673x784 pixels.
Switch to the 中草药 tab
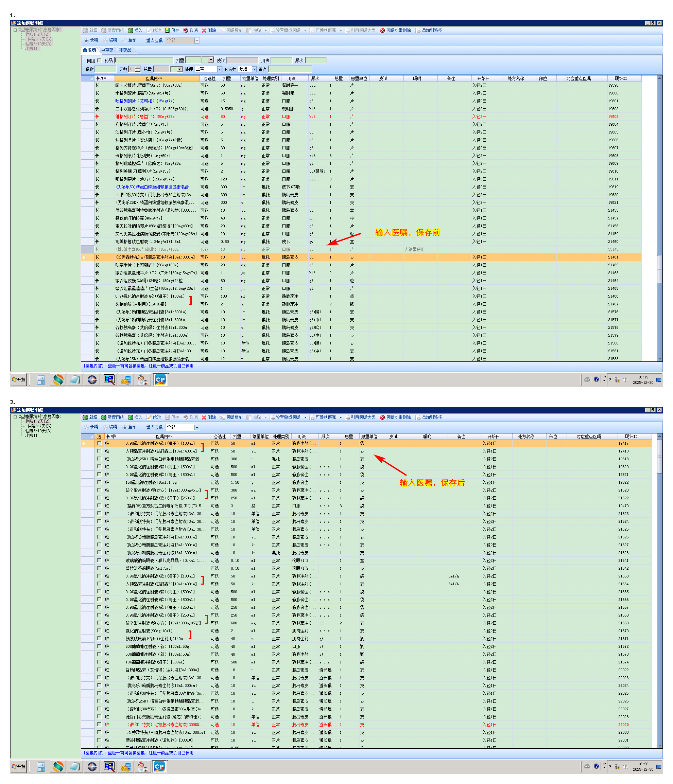tap(107, 50)
